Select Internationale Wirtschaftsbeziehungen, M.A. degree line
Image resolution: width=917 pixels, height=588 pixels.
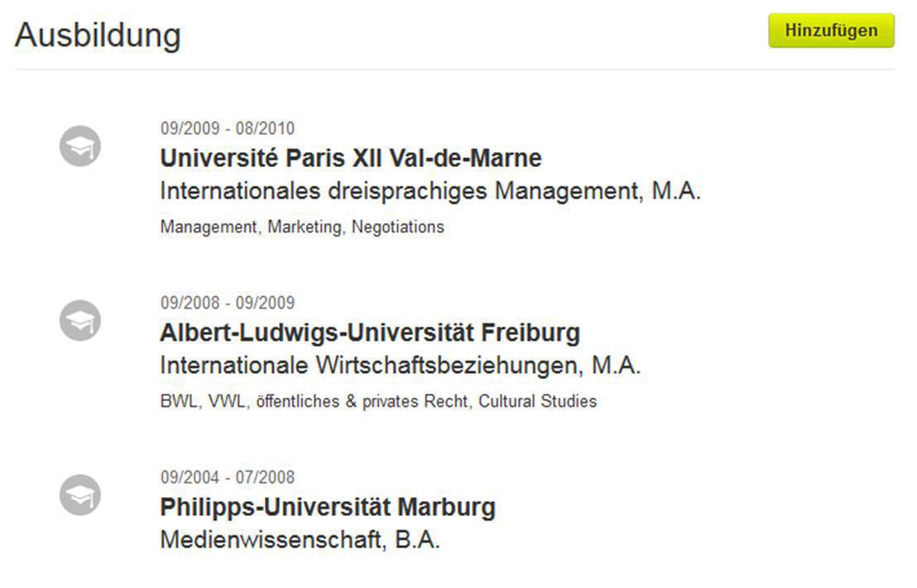(x=401, y=366)
